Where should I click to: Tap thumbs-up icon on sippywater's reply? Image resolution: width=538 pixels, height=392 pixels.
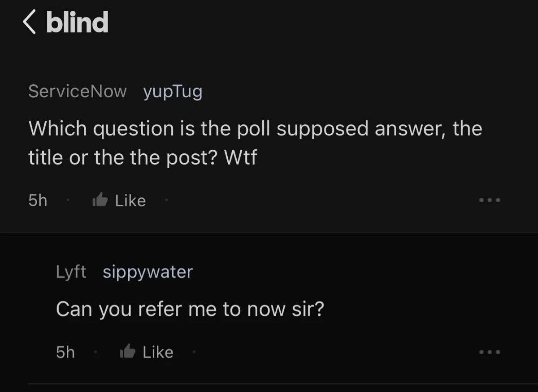(x=128, y=352)
